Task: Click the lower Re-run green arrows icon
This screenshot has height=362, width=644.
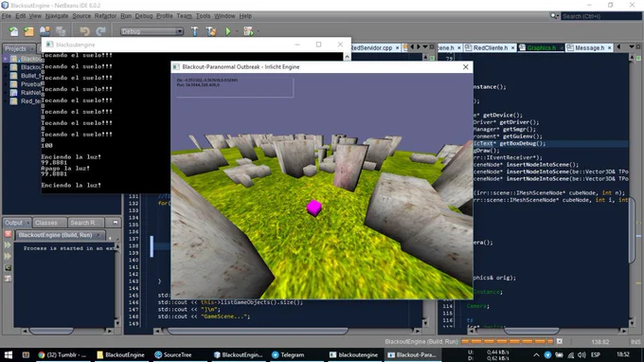Action: 8,257
